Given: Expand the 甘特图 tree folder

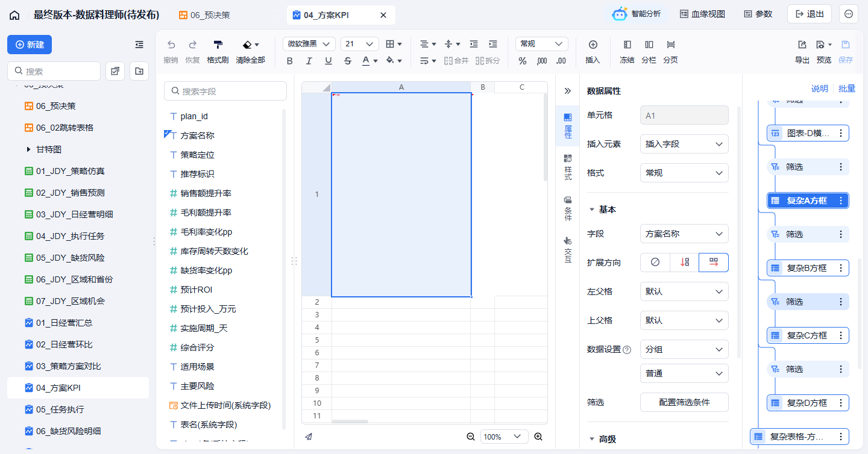Looking at the screenshot, I should coord(28,149).
